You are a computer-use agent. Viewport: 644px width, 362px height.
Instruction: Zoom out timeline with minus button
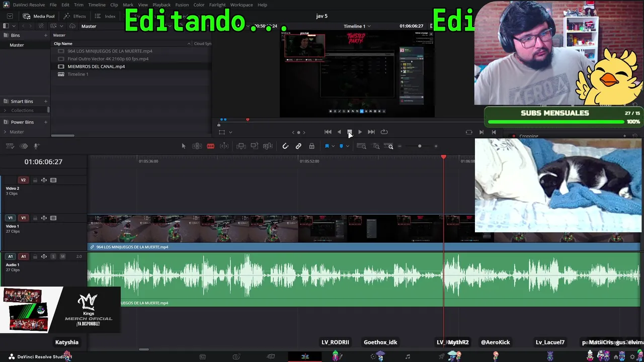pos(400,146)
